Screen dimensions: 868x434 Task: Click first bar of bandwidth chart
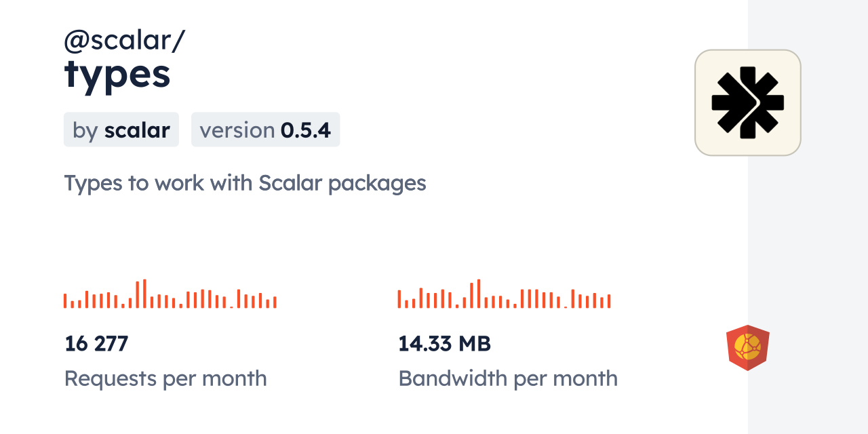click(399, 299)
